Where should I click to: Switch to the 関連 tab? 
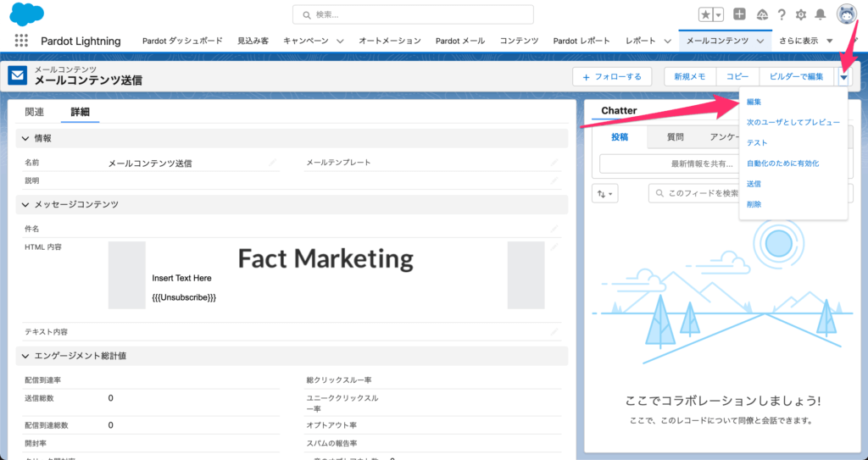coord(35,112)
